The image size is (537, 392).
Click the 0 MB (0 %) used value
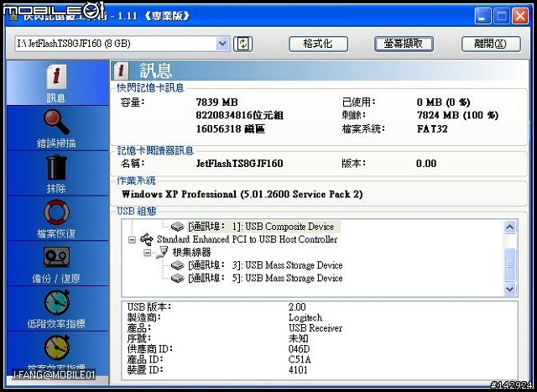(x=443, y=102)
